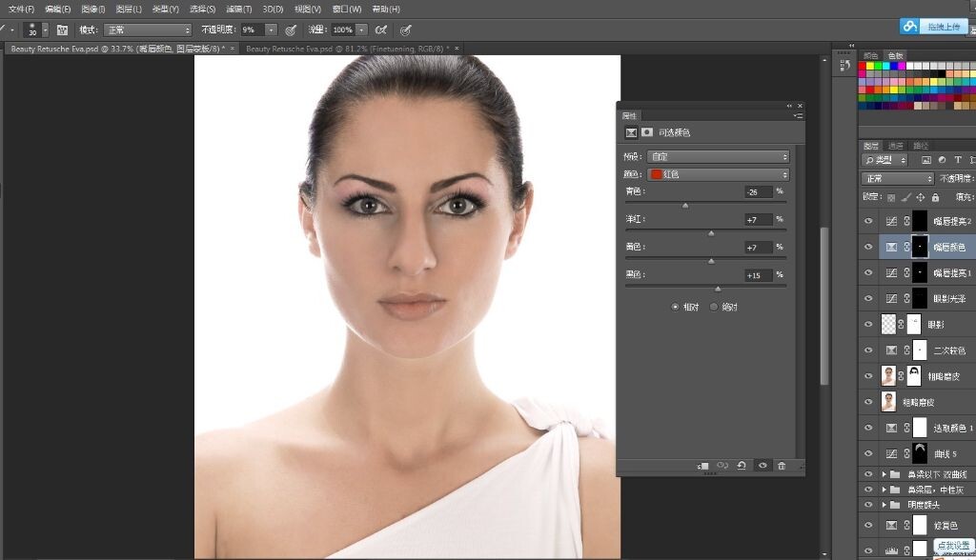976x560 pixels.
Task: Open the 颜色 colors dropdown showing 红色
Action: tap(719, 174)
